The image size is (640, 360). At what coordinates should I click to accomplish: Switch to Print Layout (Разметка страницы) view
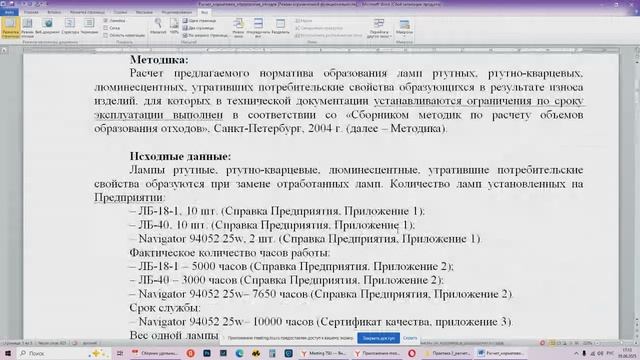pos(10,28)
